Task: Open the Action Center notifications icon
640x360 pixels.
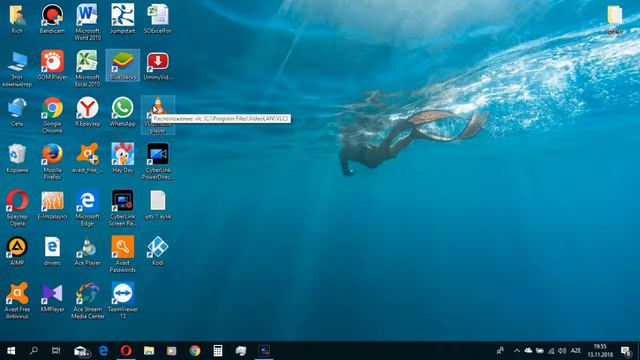Action: pos(625,351)
